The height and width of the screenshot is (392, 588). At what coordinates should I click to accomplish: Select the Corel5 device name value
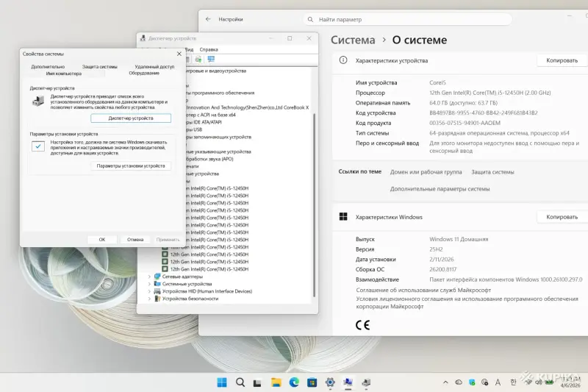coord(437,82)
